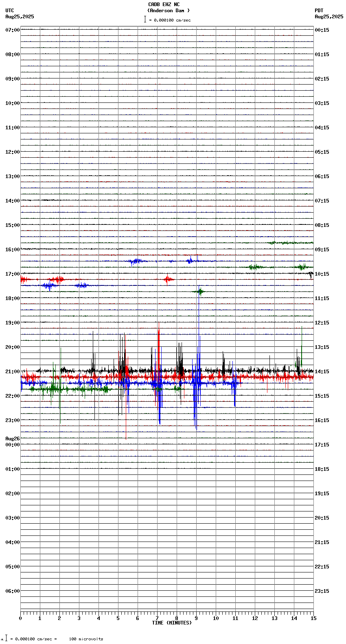Click the 08:00 UTC row label
The image size is (346, 644).
point(13,54)
